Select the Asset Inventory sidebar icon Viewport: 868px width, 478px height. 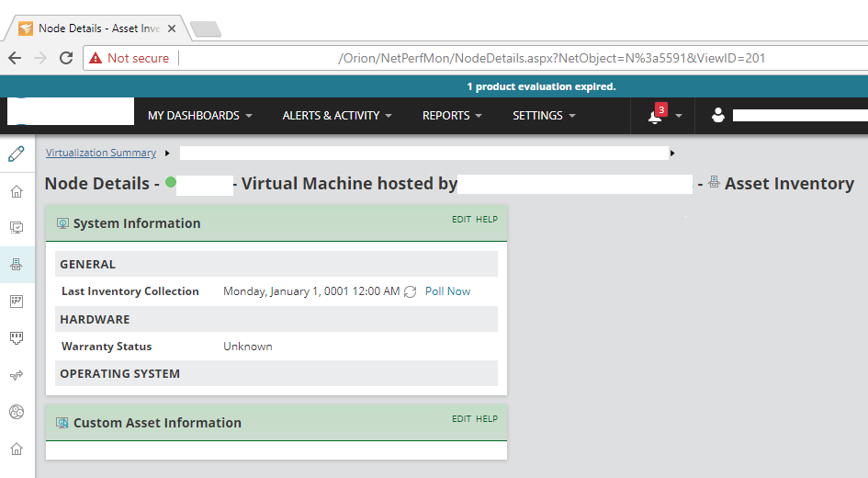[x=17, y=264]
